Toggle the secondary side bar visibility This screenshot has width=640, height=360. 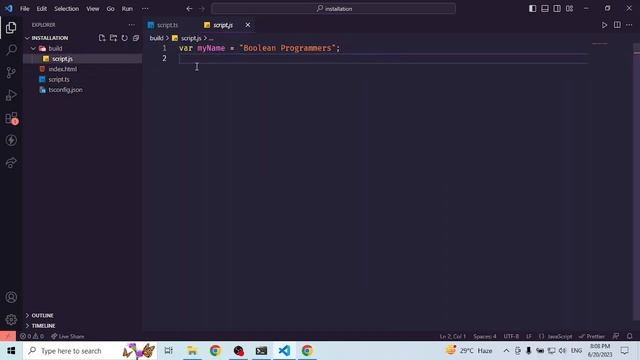(x=557, y=9)
